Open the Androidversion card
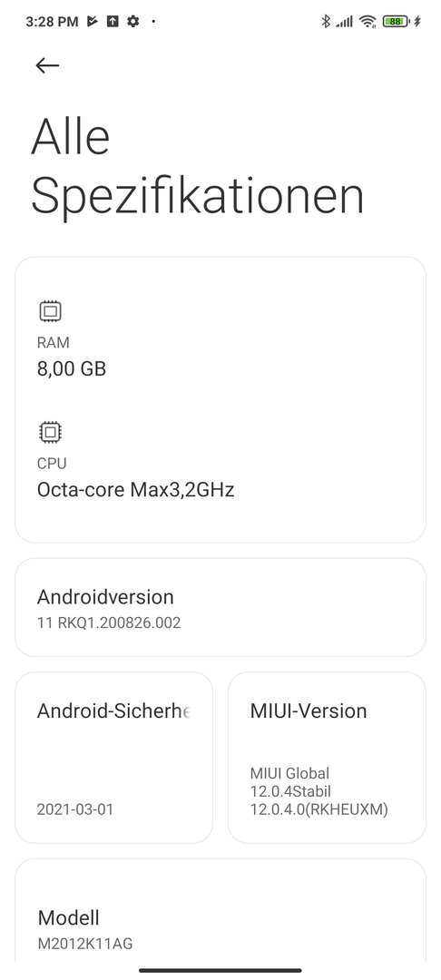This screenshot has width=441, height=980. pyautogui.click(x=220, y=607)
